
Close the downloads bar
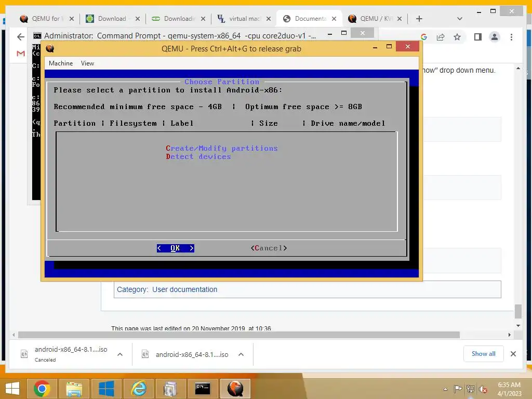coord(513,354)
